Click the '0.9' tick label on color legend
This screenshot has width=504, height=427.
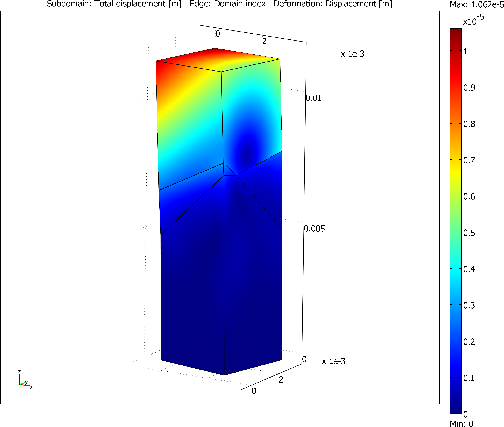pos(469,88)
